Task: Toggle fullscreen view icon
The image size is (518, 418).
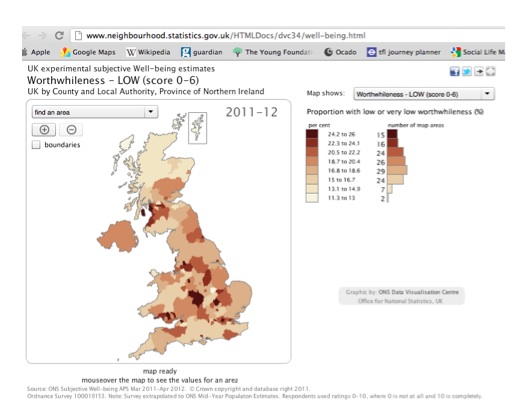Action: coord(490,71)
